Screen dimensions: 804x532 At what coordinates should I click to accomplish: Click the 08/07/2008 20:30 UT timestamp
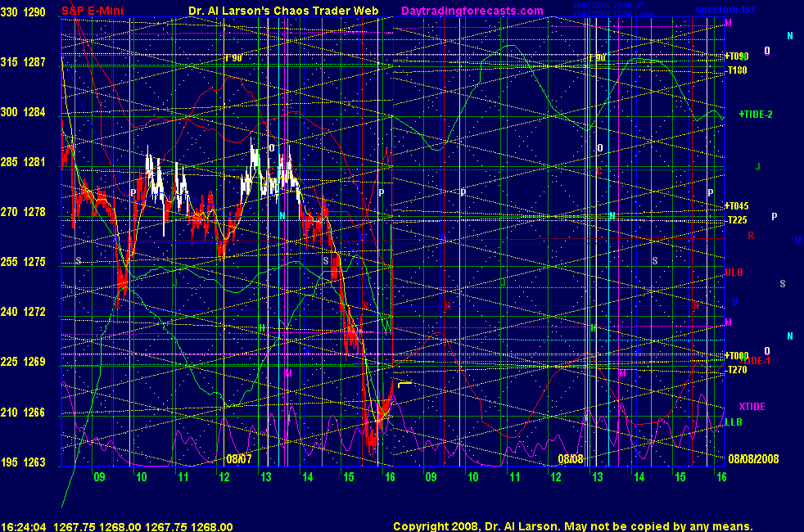pyautogui.click(x=608, y=6)
